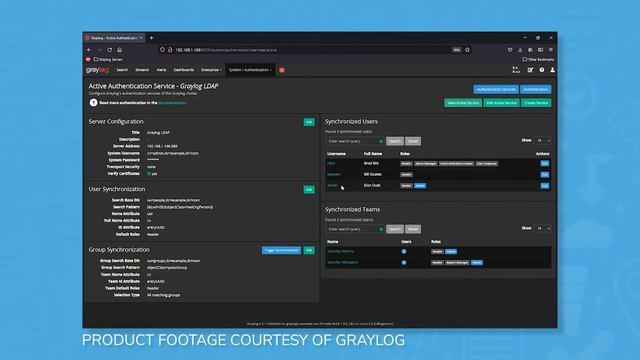Click the Authentication Services button
This screenshot has width=640, height=360.
tap(496, 89)
